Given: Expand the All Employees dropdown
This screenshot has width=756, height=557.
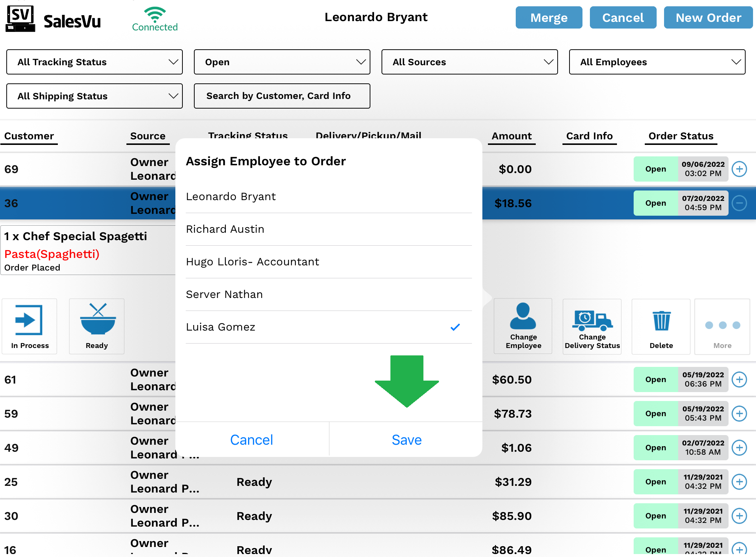Looking at the screenshot, I should (x=657, y=62).
